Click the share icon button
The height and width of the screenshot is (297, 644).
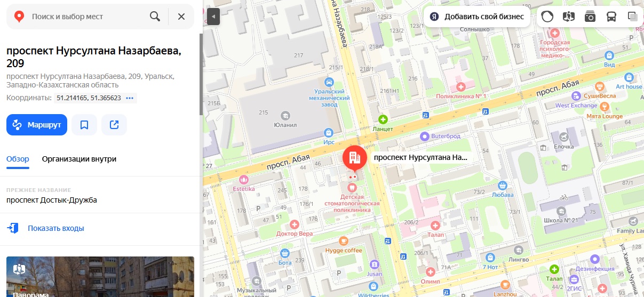tap(114, 125)
